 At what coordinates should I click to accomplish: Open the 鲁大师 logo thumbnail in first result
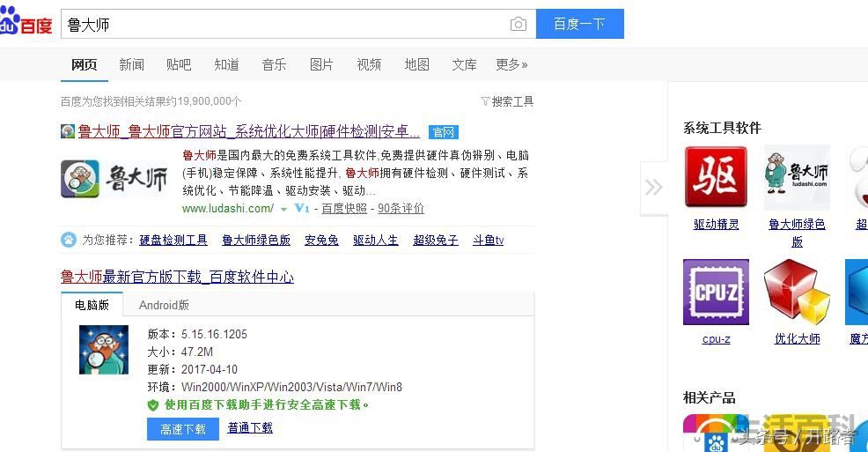point(114,179)
